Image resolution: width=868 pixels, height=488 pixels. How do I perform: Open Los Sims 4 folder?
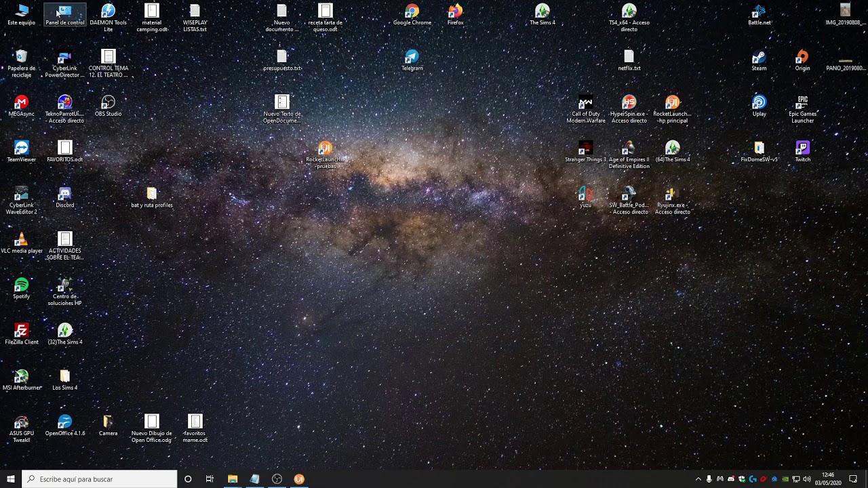click(65, 380)
